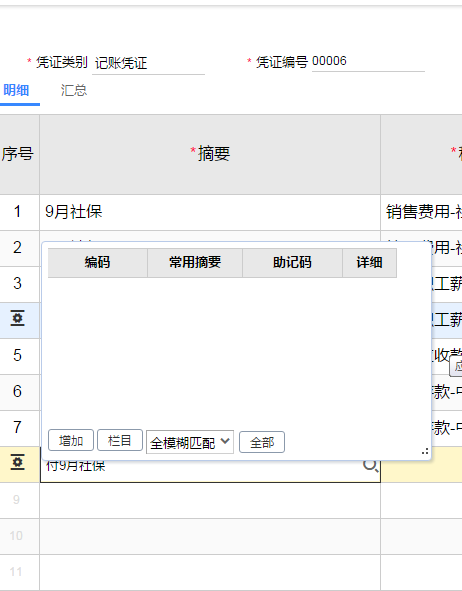
Task: Grab the popup resize handle in its corner
Action: 425,451
